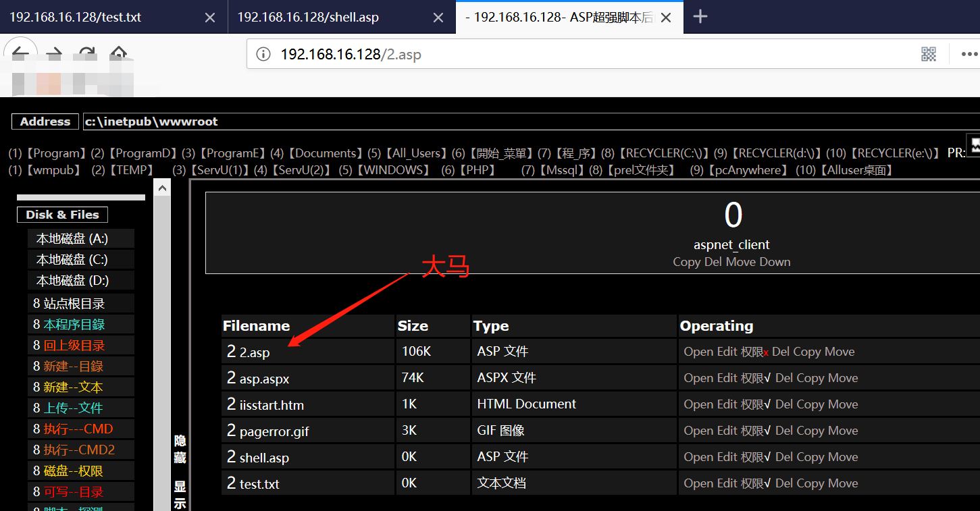Jump to 【Program】 shortcut path
The height and width of the screenshot is (511, 980).
(55, 153)
